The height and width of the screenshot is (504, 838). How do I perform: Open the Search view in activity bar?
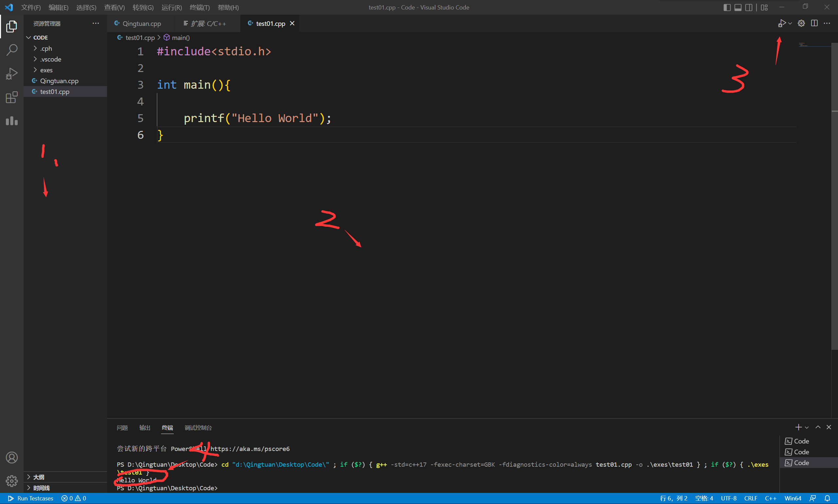[x=11, y=50]
